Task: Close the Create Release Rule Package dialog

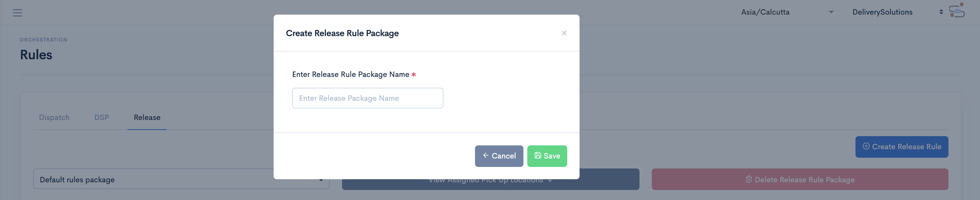Action: (564, 33)
